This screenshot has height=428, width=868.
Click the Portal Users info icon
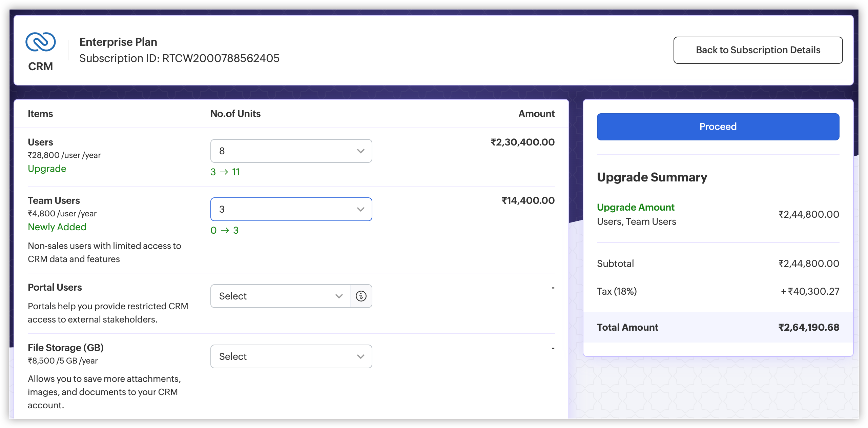361,296
